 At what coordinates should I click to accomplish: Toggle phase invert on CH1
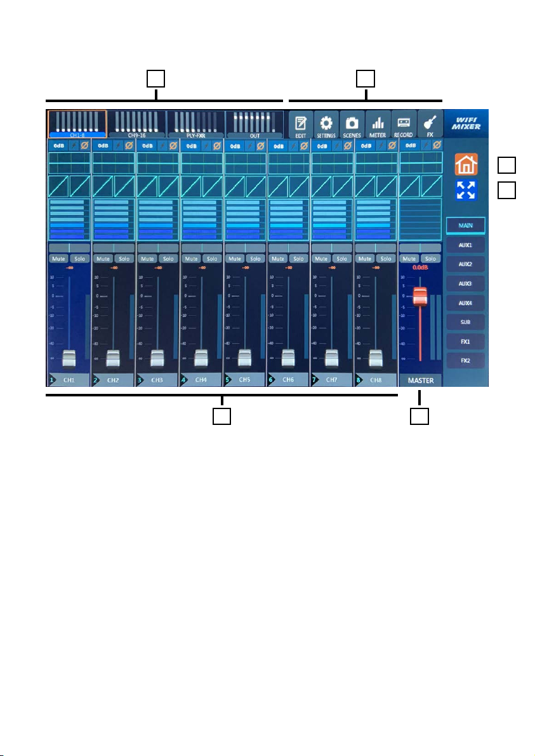pyautogui.click(x=85, y=145)
